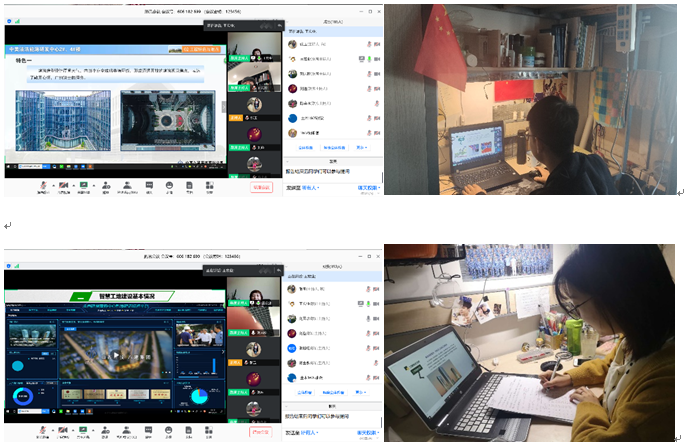Open the documents icon in the bottom meeting toolbar
The height and width of the screenshot is (446, 685).
(x=188, y=434)
